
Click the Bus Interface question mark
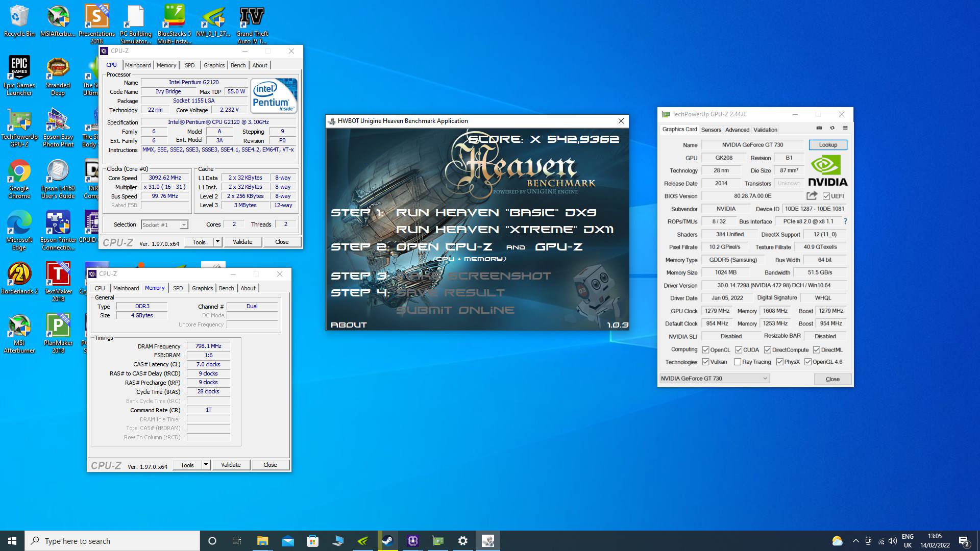(845, 221)
